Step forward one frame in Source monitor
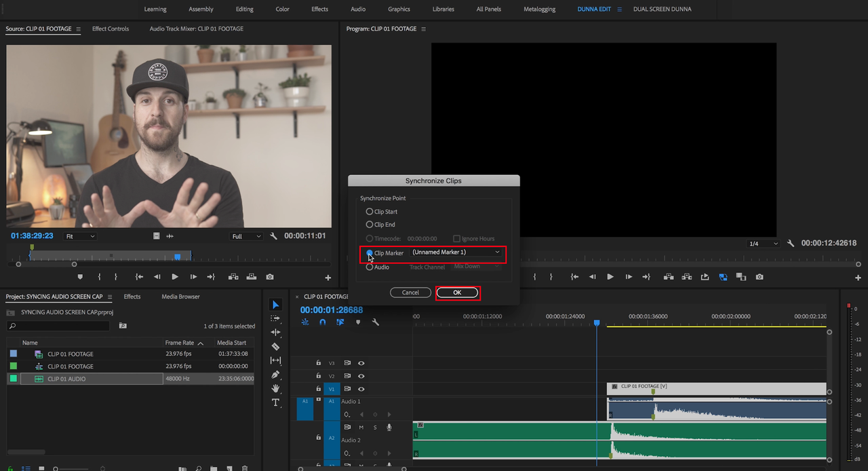This screenshot has height=471, width=868. [193, 277]
